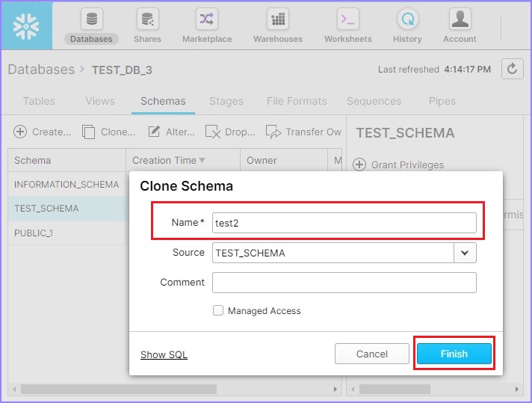Open Worksheets icon
The height and width of the screenshot is (403, 532).
[x=347, y=19]
